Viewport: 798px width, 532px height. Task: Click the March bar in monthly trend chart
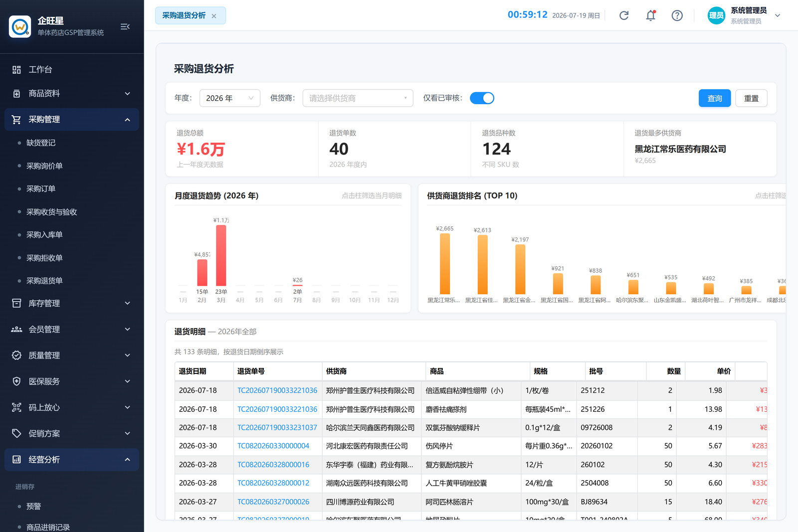[x=221, y=255]
